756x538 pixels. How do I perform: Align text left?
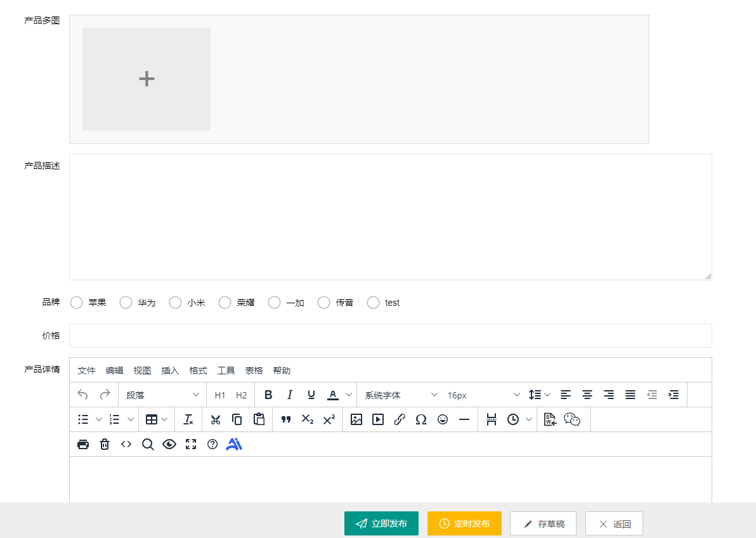coord(566,395)
